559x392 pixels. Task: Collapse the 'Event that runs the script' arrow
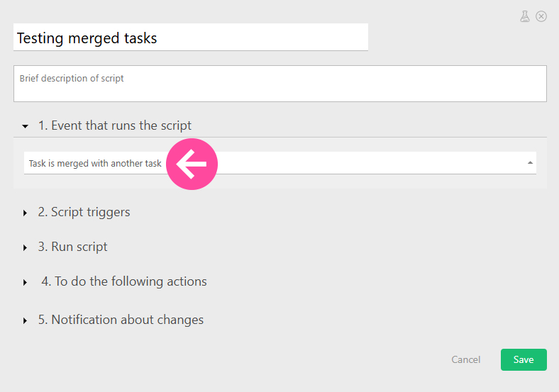[26, 126]
